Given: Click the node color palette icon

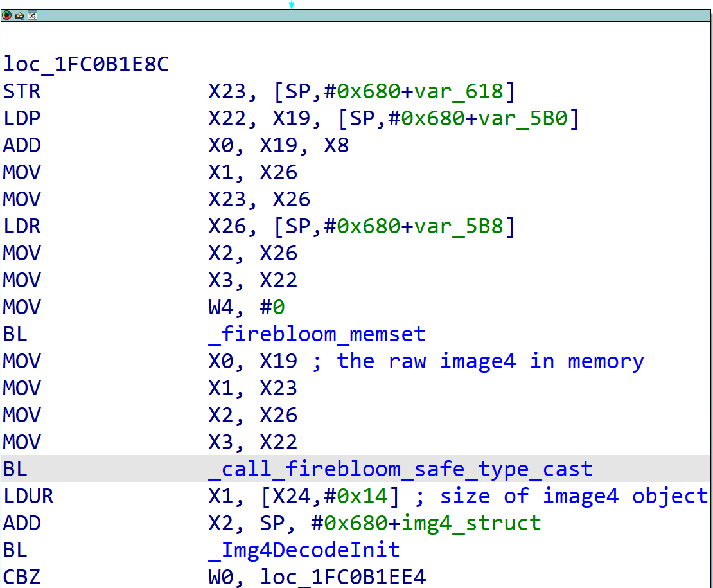Looking at the screenshot, I should coord(7,15).
